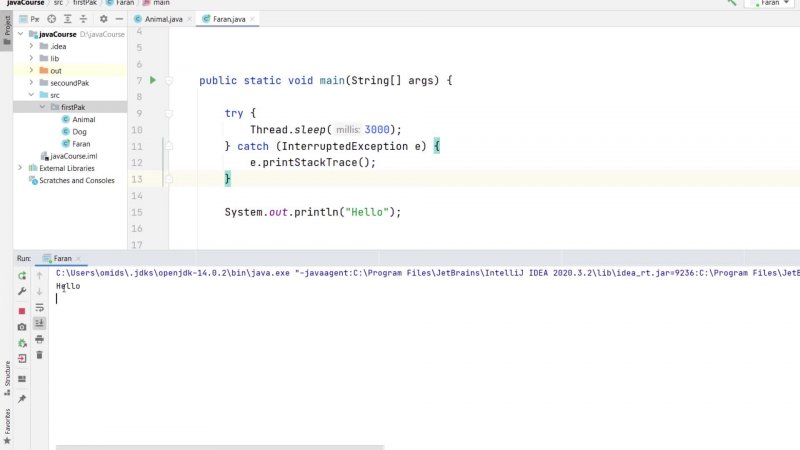Toggle soft-wrap in console output
This screenshot has height=450, width=800.
(x=40, y=307)
